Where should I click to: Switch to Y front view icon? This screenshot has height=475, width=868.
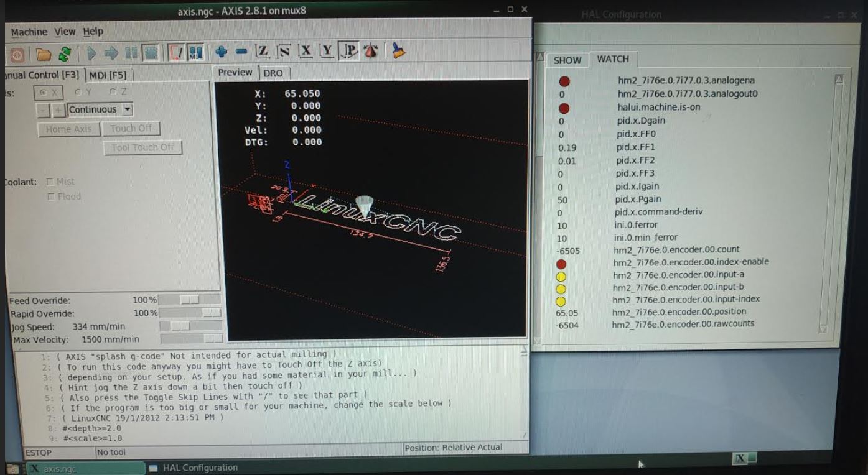[x=327, y=52]
